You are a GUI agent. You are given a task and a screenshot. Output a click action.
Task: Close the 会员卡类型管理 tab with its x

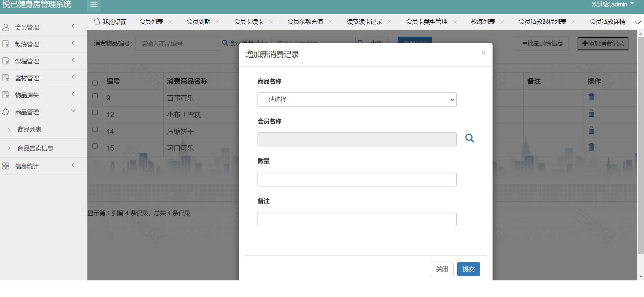pos(455,22)
